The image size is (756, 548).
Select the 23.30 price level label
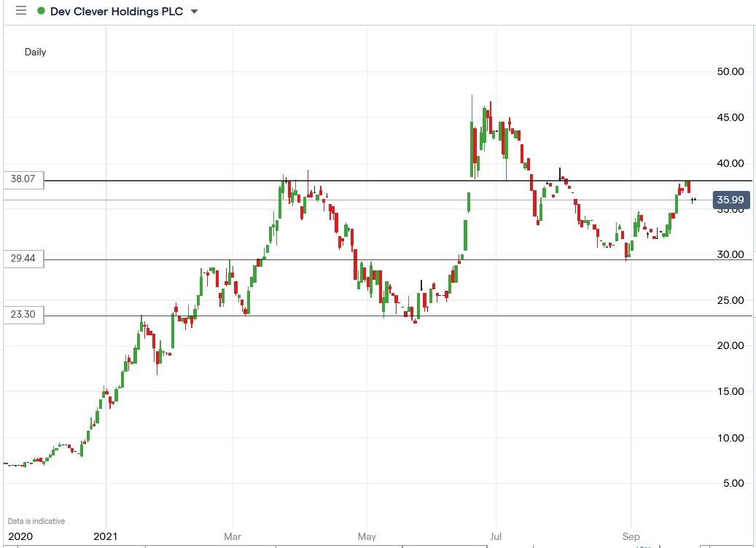(x=24, y=315)
